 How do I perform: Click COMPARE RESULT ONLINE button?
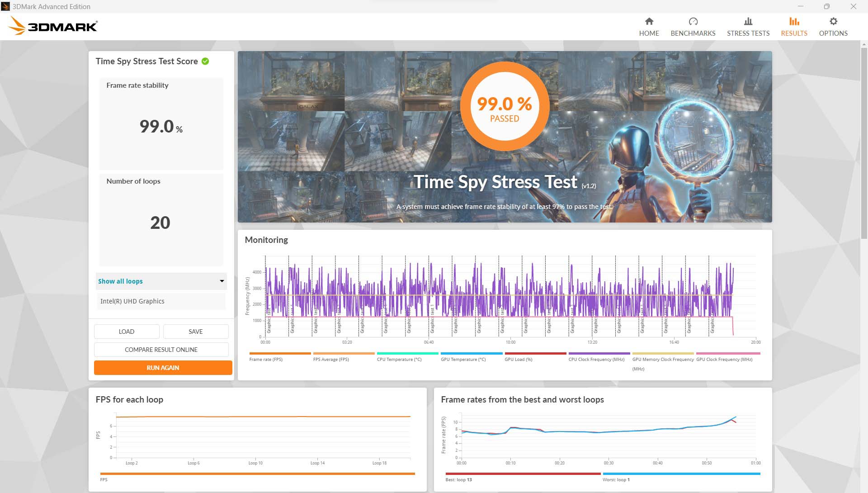tap(161, 350)
